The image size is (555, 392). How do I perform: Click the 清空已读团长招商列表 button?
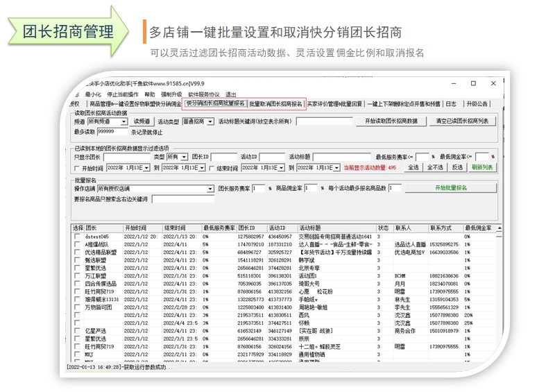point(462,121)
